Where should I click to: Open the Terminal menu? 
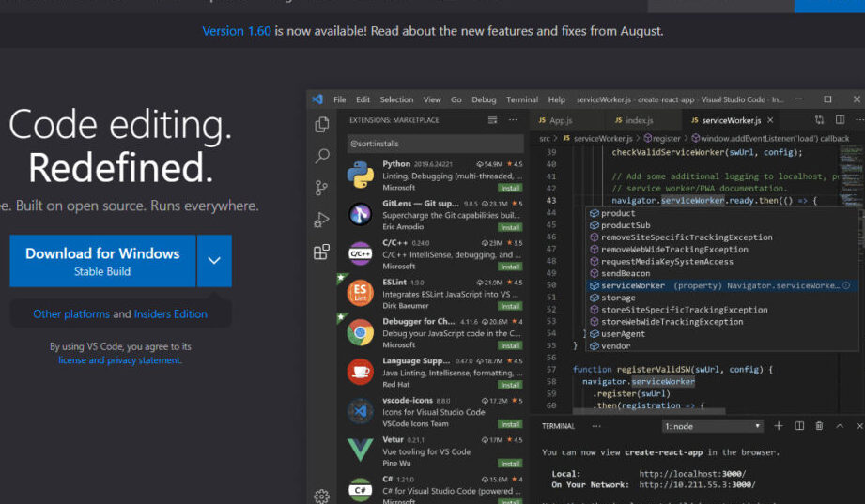click(x=522, y=99)
